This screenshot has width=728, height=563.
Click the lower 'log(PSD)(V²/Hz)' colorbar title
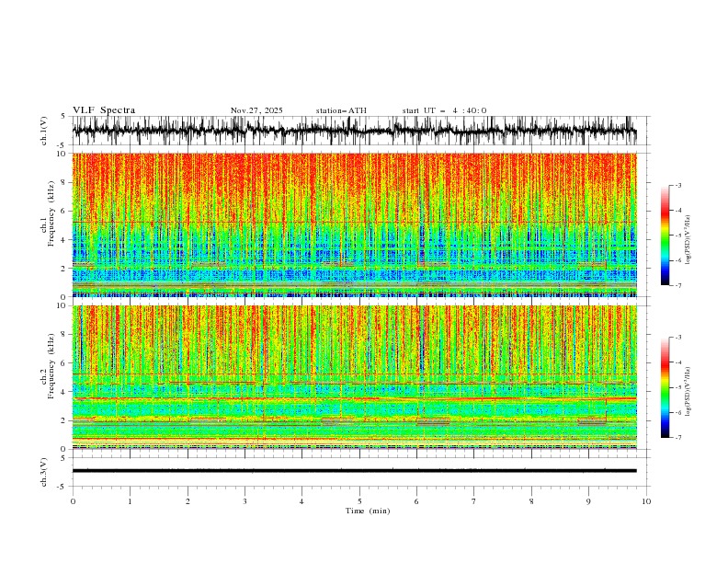pos(688,392)
